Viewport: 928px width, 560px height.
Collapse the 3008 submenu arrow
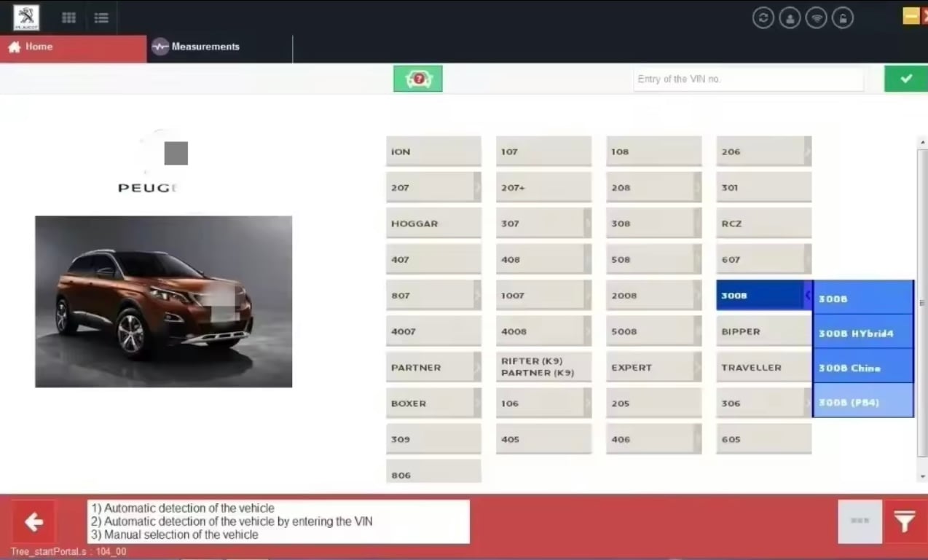pyautogui.click(x=808, y=295)
